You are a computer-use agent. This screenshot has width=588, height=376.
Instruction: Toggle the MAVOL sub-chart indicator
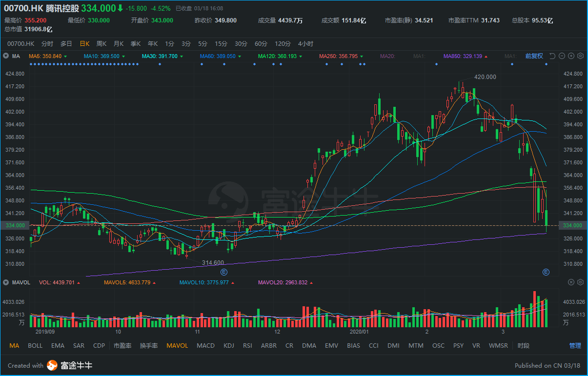click(x=177, y=346)
